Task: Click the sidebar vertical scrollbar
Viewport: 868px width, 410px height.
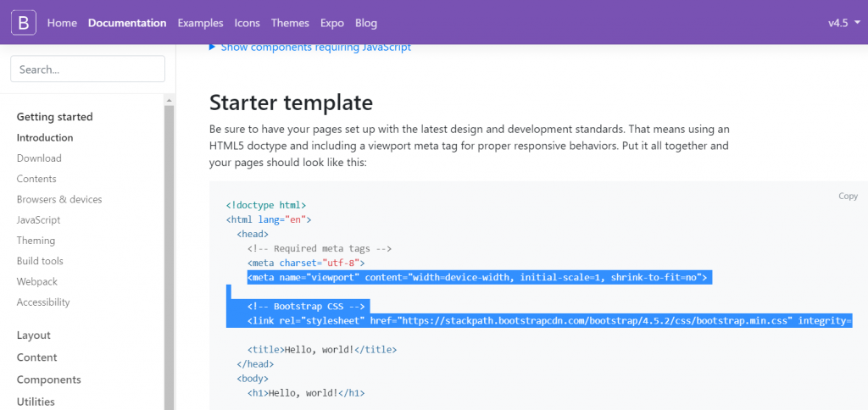Action: coord(169,254)
